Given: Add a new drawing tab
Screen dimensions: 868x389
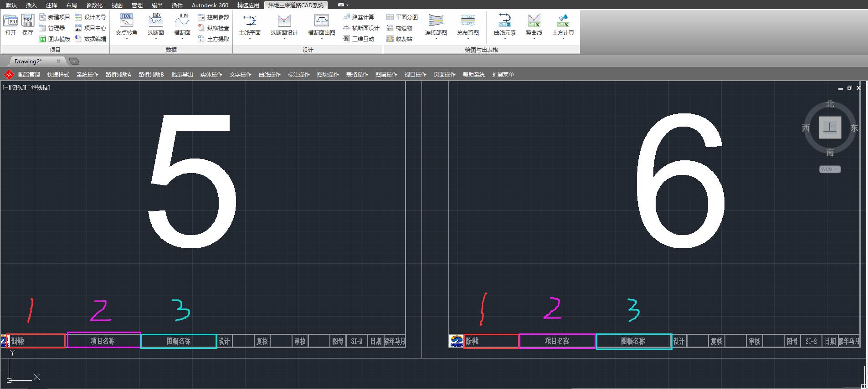Looking at the screenshot, I should (x=74, y=61).
